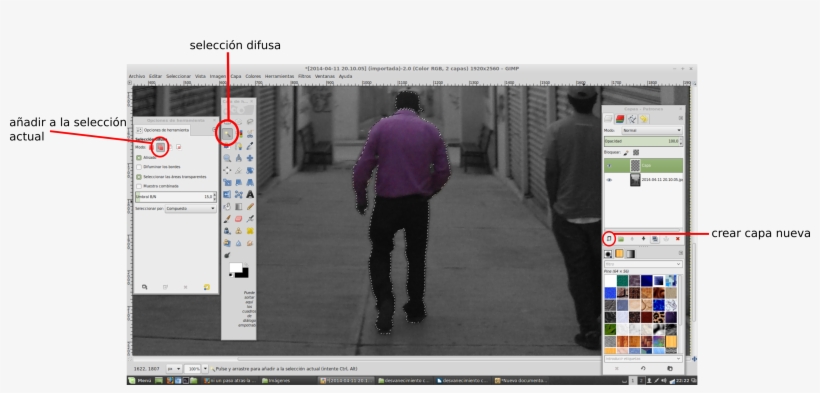Select the Move tool
This screenshot has width=820, height=393.
click(250, 158)
